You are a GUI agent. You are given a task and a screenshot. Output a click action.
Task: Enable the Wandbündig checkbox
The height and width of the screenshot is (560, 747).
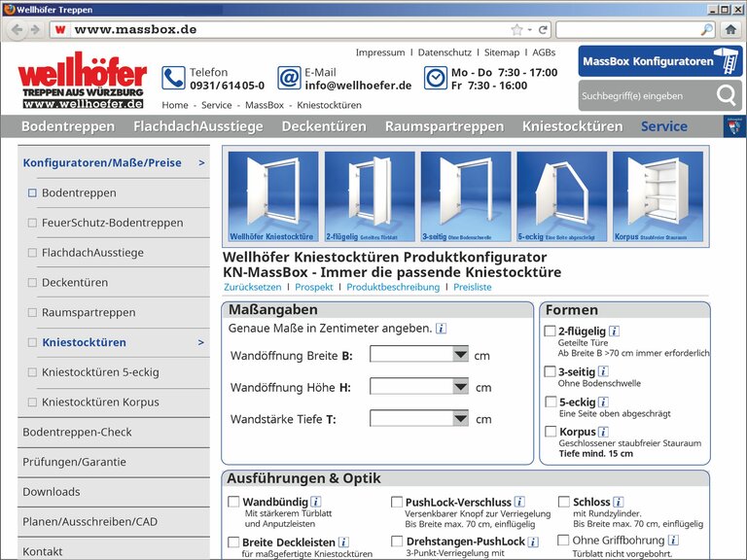tap(233, 502)
